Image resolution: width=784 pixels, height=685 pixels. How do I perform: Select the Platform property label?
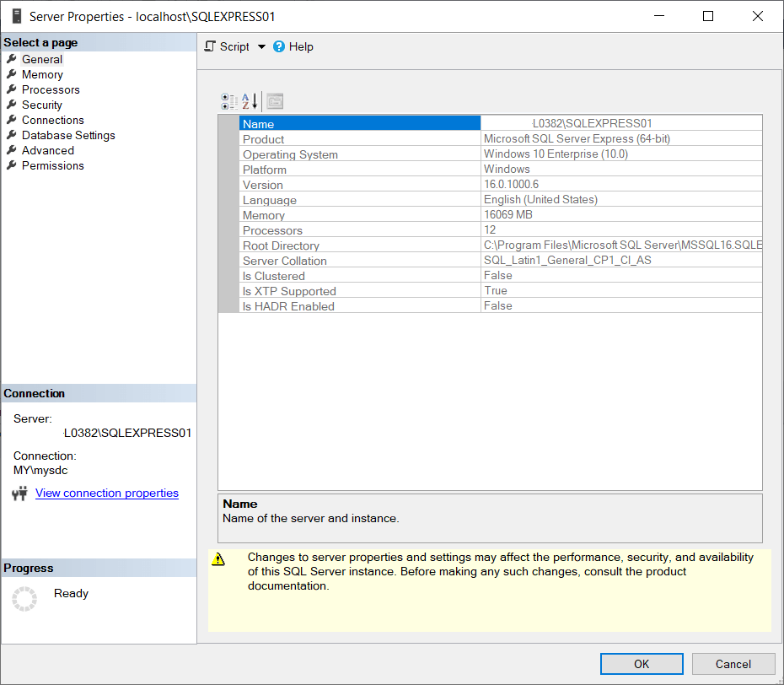(265, 170)
